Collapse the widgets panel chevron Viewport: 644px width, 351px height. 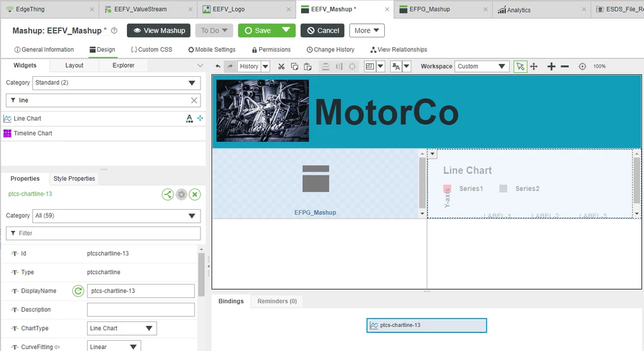pos(200,65)
